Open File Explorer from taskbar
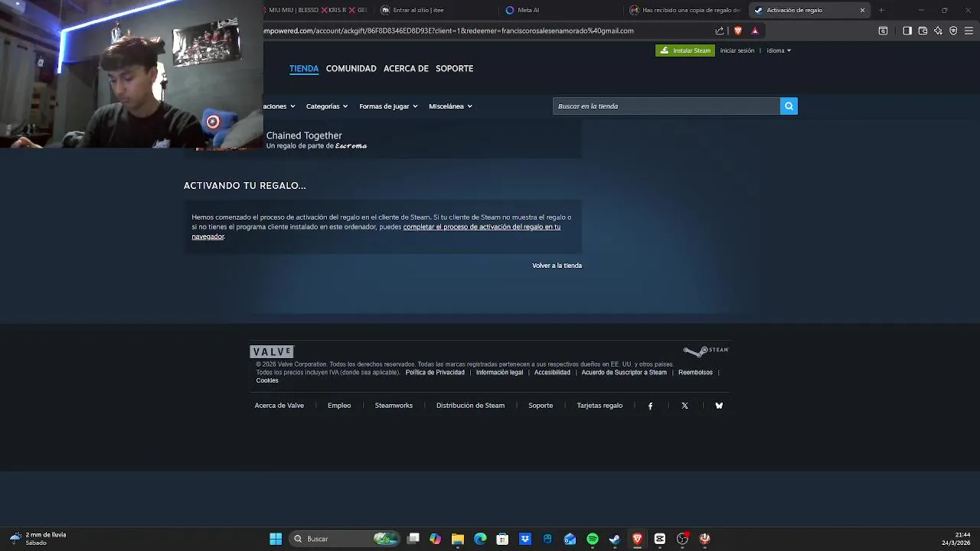Image resolution: width=980 pixels, height=551 pixels. click(458, 539)
